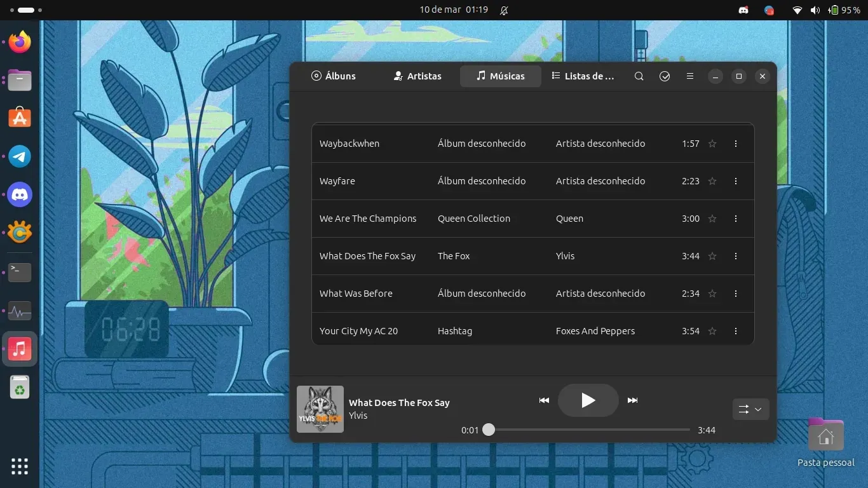The image size is (868, 488).
Task: Open Telegram from the dock
Action: 20,157
